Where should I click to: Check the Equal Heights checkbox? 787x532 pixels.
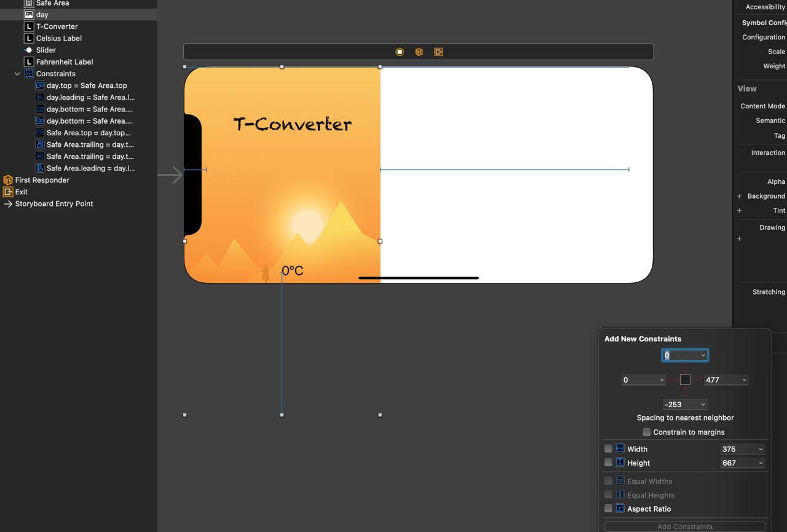point(608,494)
